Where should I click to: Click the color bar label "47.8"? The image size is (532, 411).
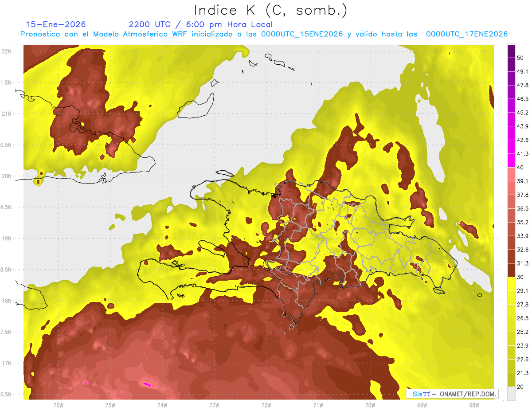point(523,85)
